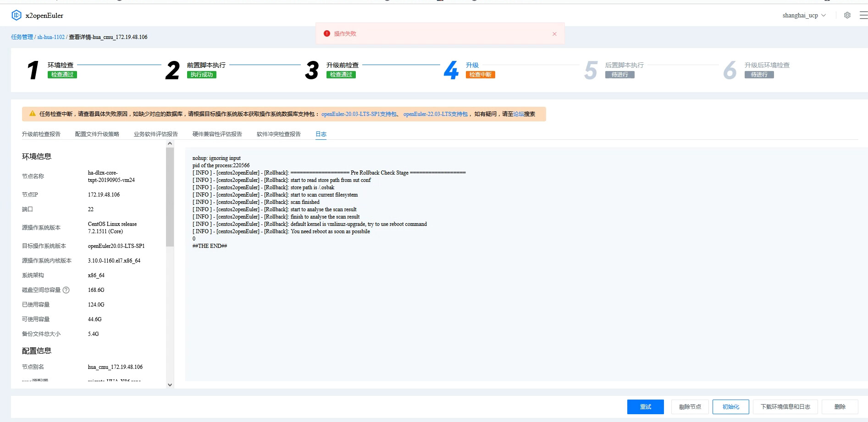Dismiss the operation failed notification
Viewport: 868px width, 422px height.
[x=554, y=34]
